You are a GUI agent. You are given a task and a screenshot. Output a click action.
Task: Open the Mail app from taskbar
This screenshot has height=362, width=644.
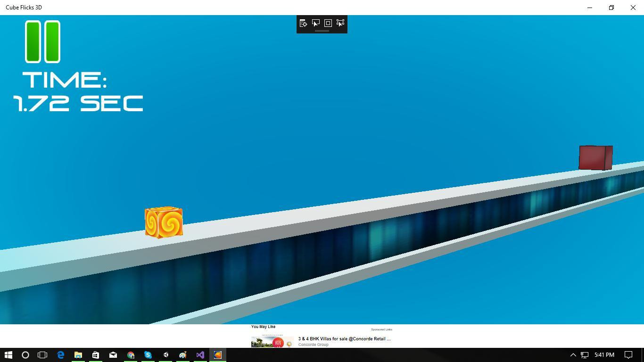coord(113,355)
